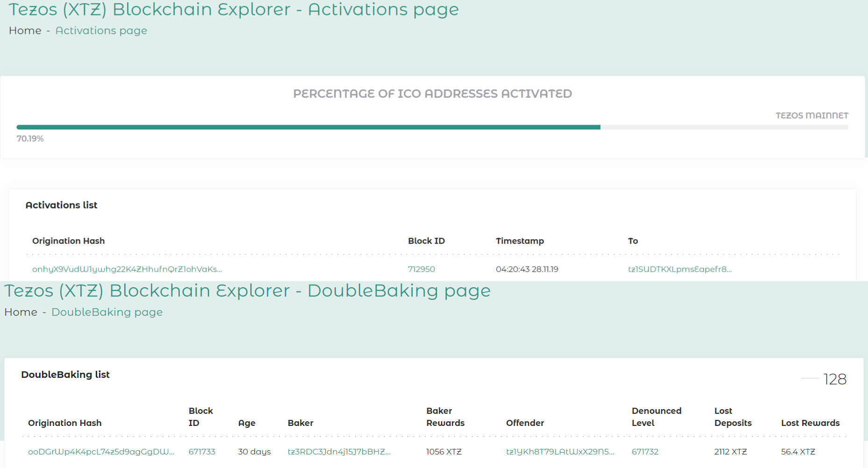The image size is (868, 468).
Task: Click the 'To' column header
Action: tap(633, 241)
